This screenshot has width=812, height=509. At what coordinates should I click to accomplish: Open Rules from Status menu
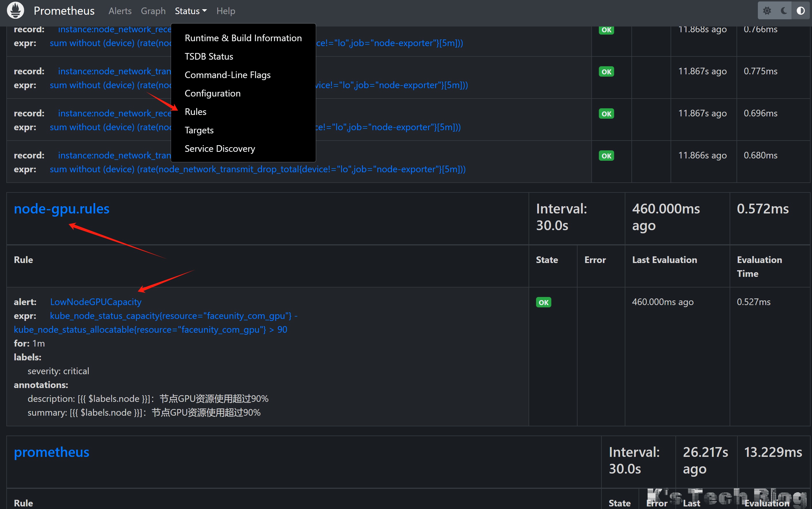[x=196, y=112]
